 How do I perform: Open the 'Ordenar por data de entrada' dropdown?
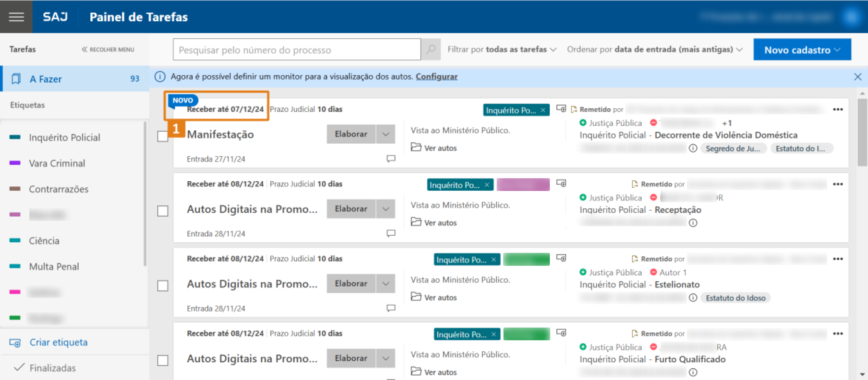(x=654, y=49)
